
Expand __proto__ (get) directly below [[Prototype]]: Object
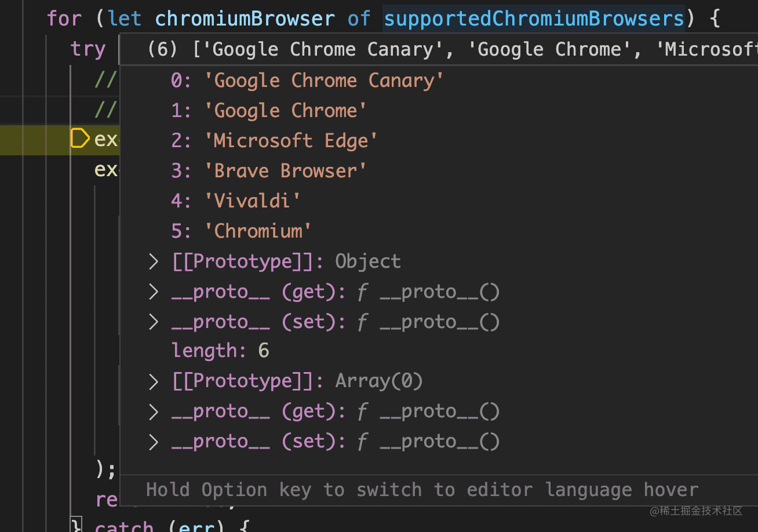pos(154,292)
